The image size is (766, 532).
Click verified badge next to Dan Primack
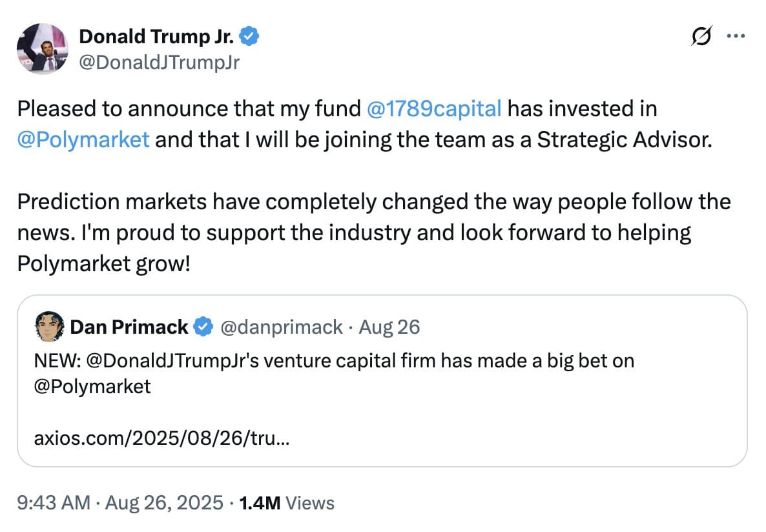point(203,327)
